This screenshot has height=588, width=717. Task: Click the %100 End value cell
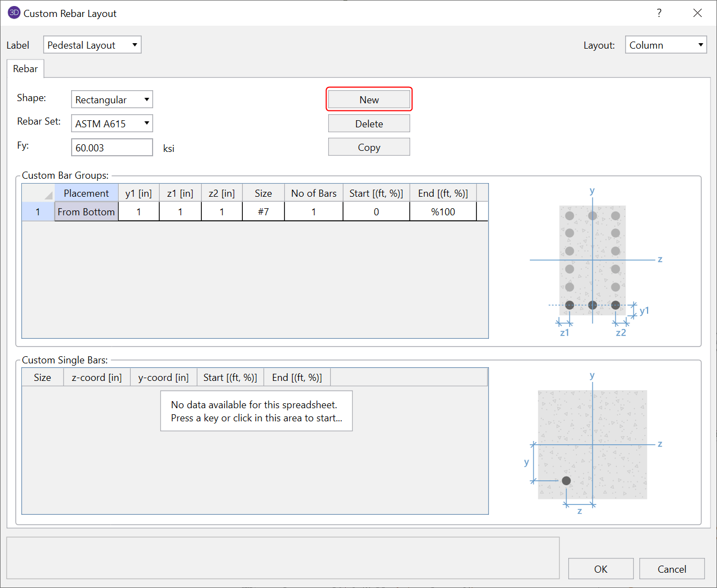(x=442, y=211)
